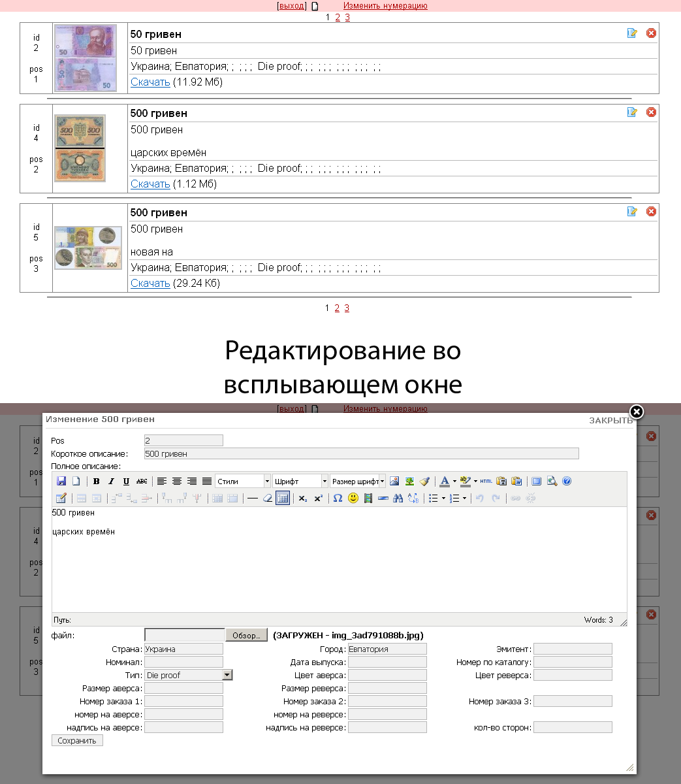Image resolution: width=681 pixels, height=784 pixels.
Task: Go to page 2 in the lower pagination
Action: click(x=337, y=308)
